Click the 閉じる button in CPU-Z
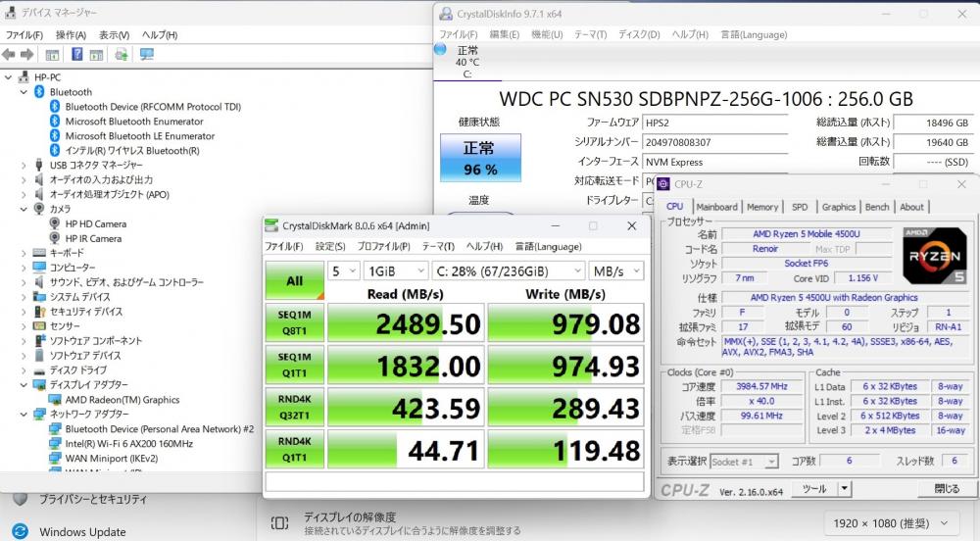The image size is (980, 541). tap(947, 488)
